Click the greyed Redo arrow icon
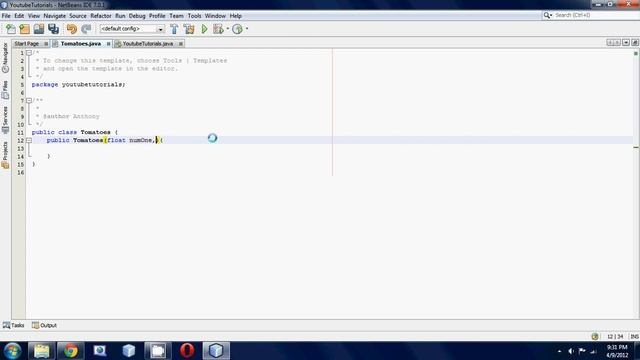The width and height of the screenshot is (640, 360). click(86, 29)
